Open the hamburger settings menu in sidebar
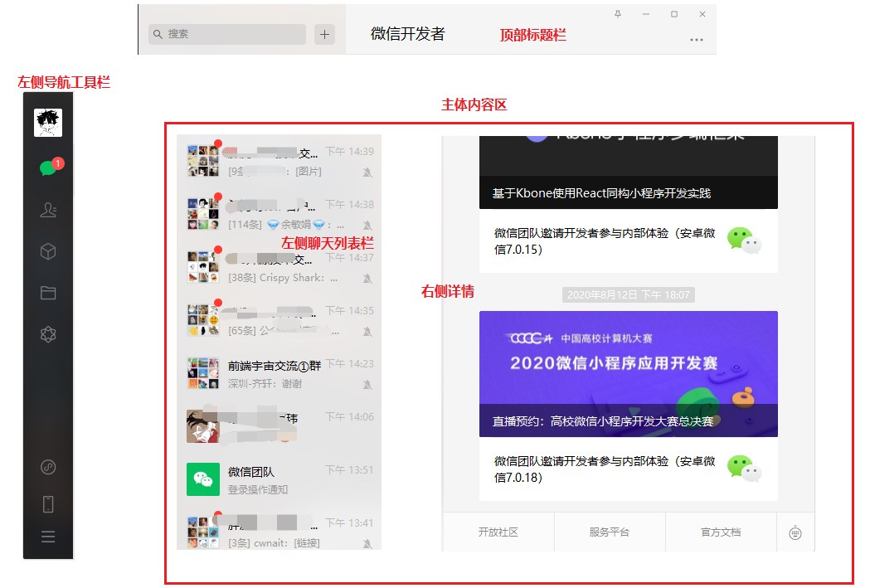Screen dimensions: 870x588 pos(48,537)
